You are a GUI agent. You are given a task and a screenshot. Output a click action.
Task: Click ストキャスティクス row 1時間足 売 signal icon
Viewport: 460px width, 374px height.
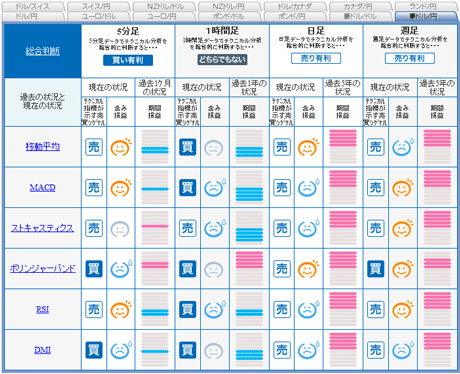click(188, 228)
